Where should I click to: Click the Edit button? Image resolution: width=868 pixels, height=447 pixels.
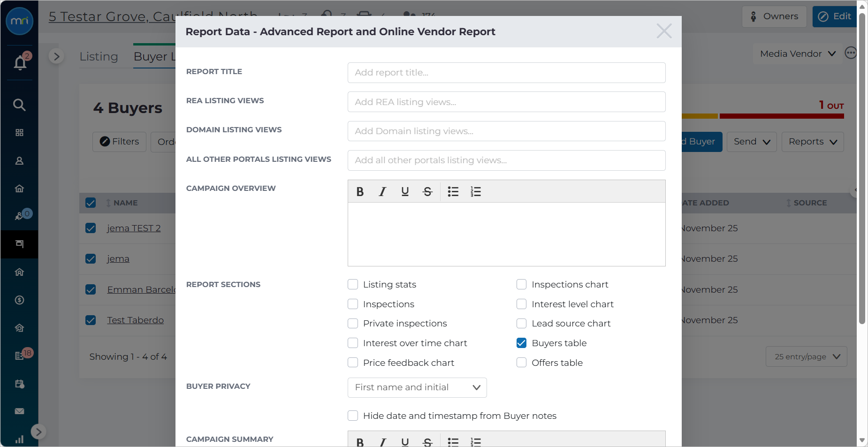click(x=835, y=16)
